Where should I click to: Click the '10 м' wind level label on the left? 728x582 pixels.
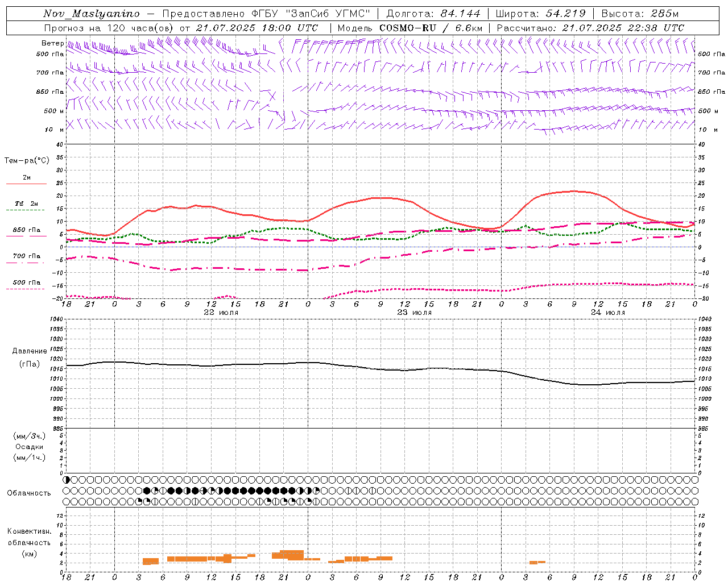point(55,130)
